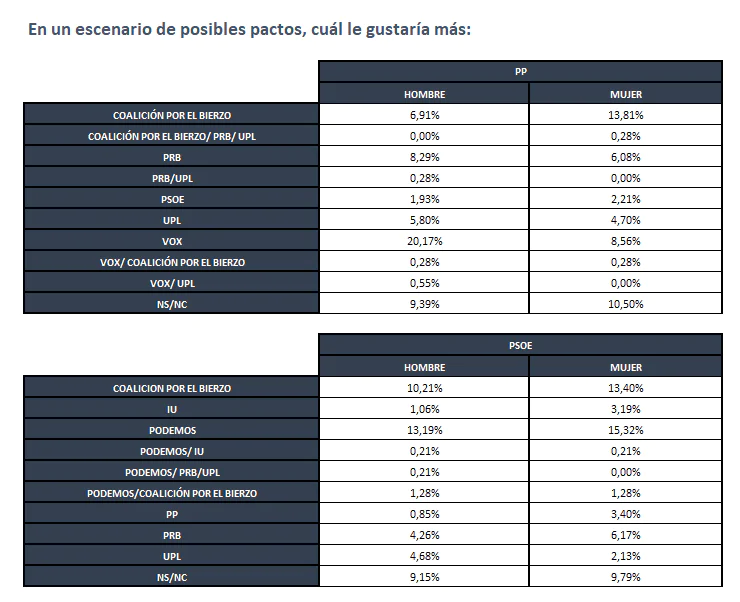This screenshot has height=602, width=740.
Task: Click the page title about possible pacts
Action: click(x=249, y=30)
